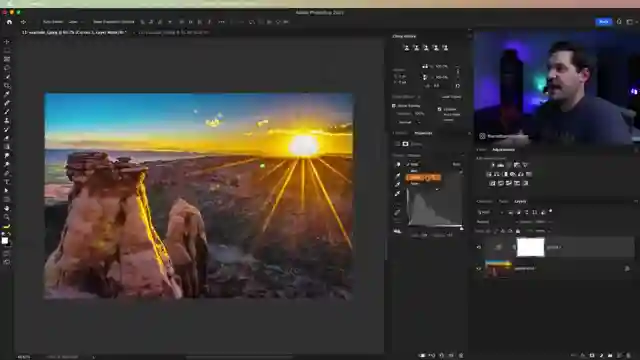640x360 pixels.
Task: Select the Eyedropper tool in the left toolbar
Action: point(7,94)
